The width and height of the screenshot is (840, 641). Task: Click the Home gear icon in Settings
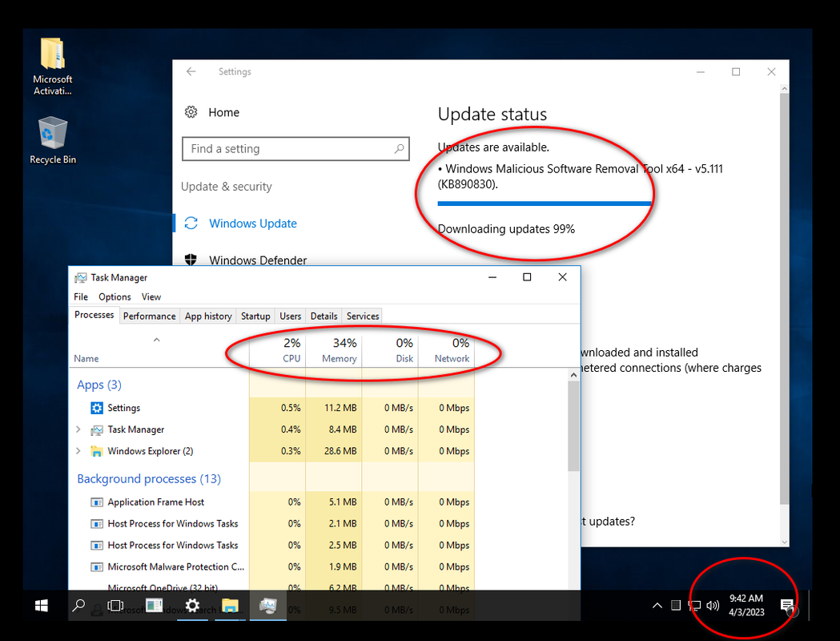pos(191,112)
